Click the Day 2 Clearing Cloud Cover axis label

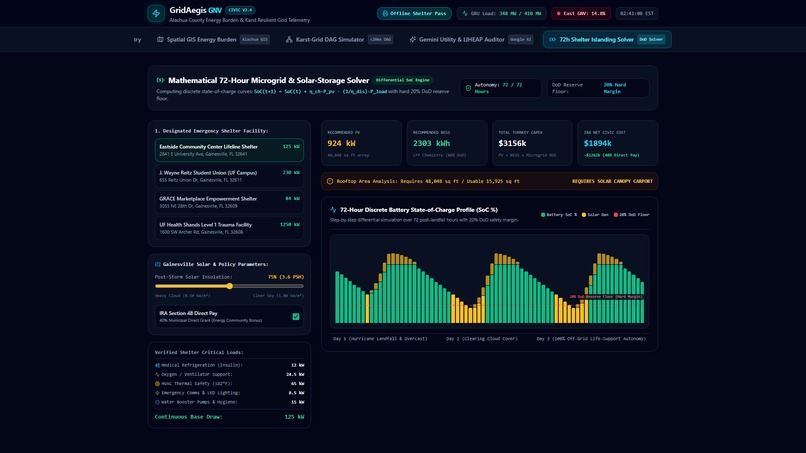[x=482, y=339]
